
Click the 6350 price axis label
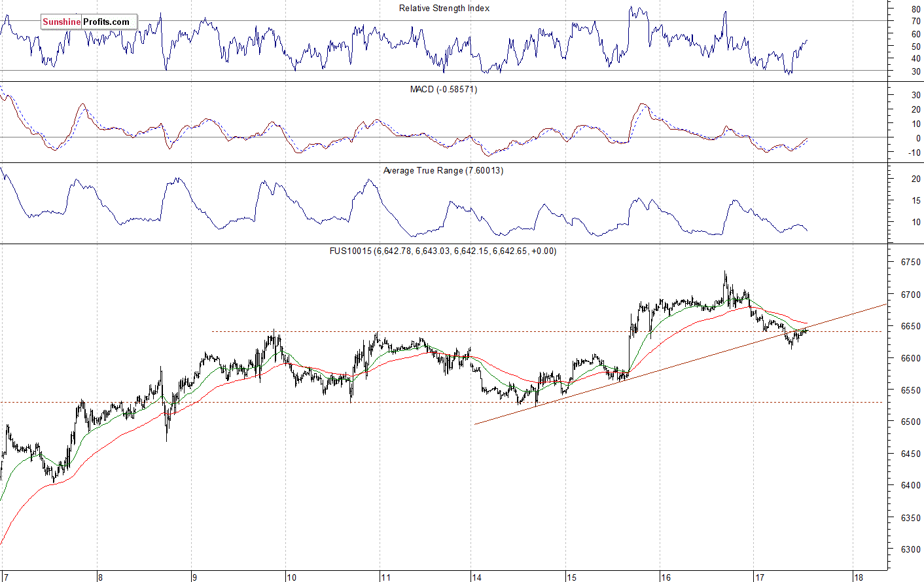(911, 517)
